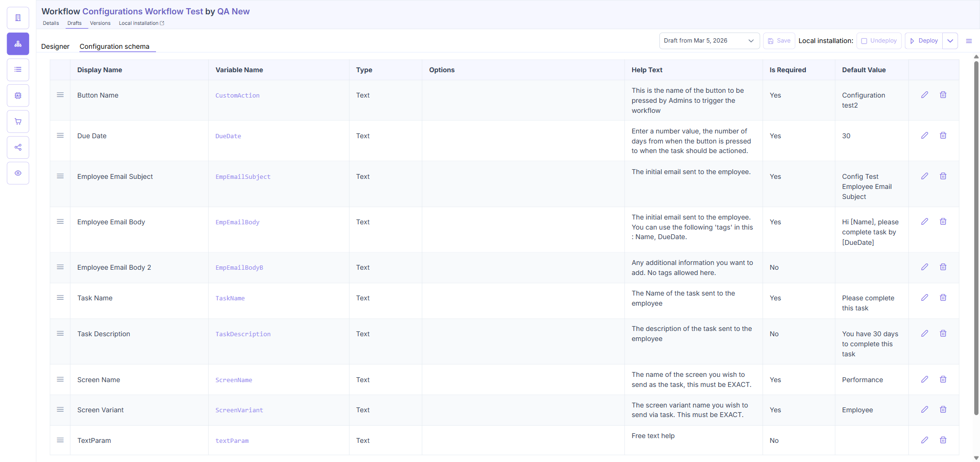This screenshot has height=462, width=980.
Task: Delete the Task Name row
Action: tap(943, 297)
